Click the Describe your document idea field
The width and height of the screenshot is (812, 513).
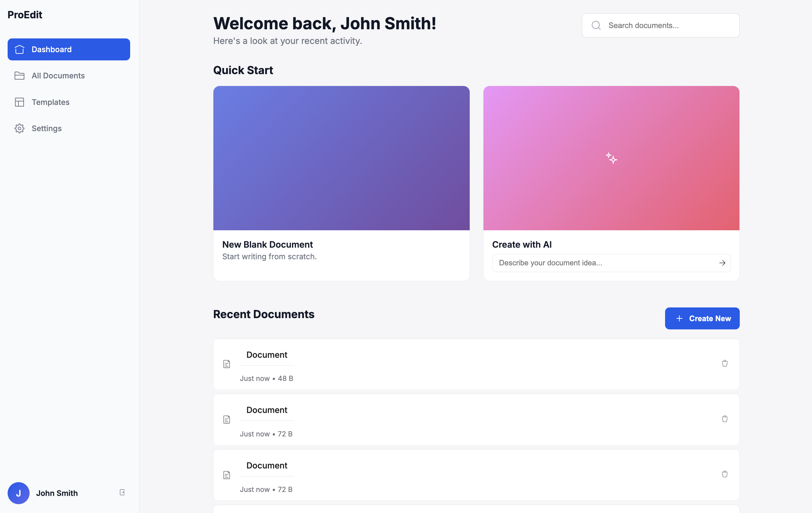[604, 263]
